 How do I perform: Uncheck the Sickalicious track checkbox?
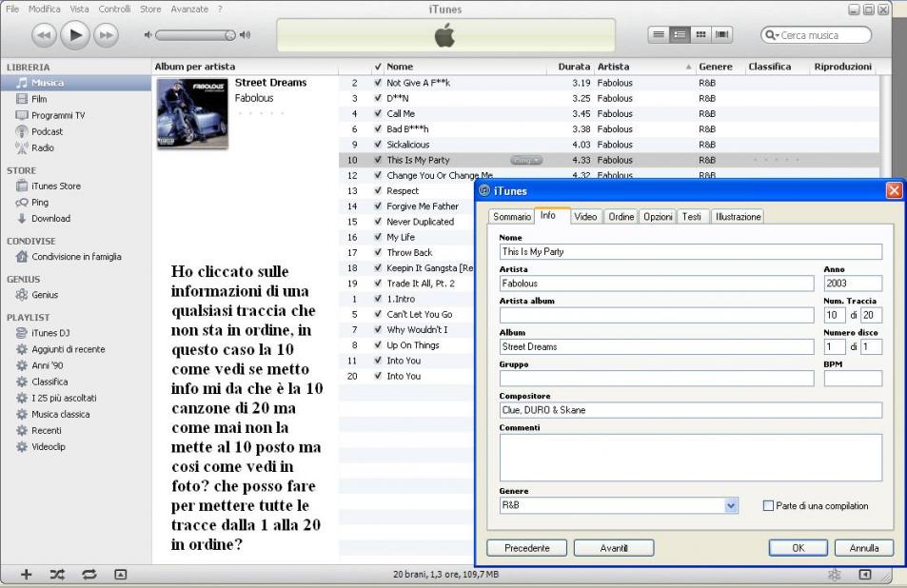click(378, 144)
